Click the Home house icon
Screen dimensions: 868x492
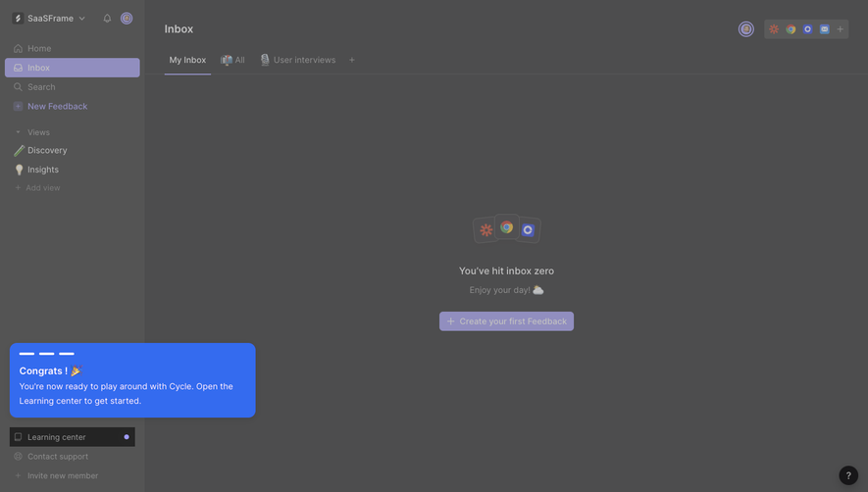[19, 49]
